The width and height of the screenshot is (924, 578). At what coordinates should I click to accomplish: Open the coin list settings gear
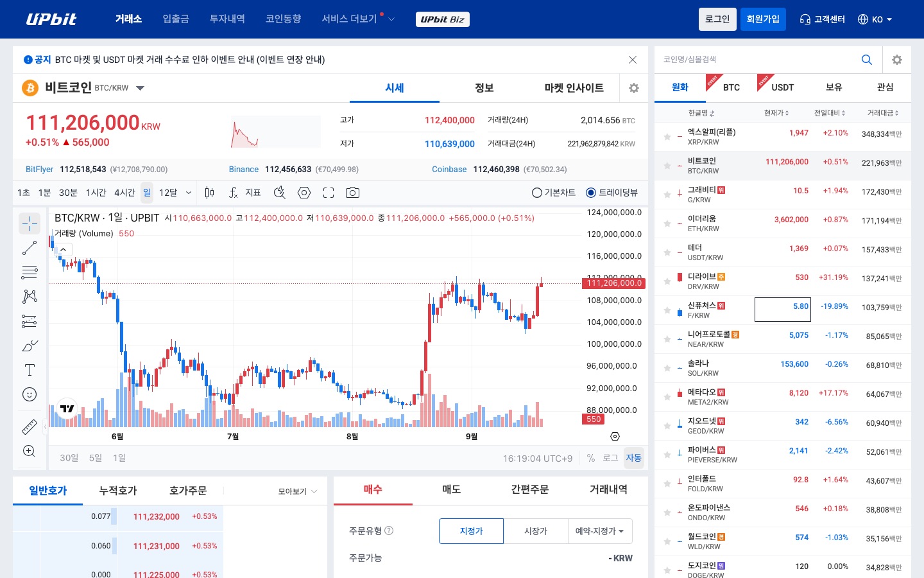[x=897, y=60]
